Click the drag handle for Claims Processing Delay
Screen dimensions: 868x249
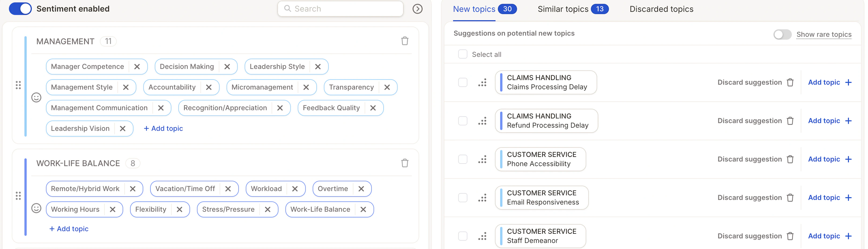coord(483,82)
